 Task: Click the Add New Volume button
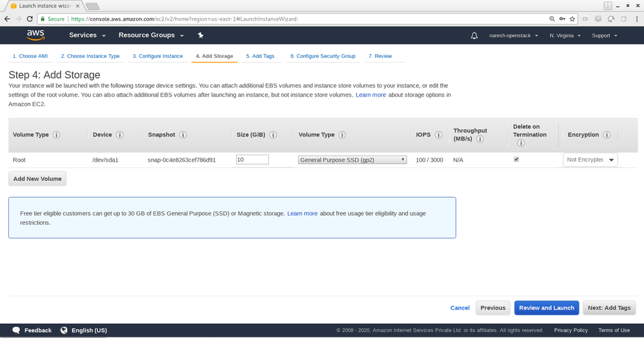[x=37, y=179]
